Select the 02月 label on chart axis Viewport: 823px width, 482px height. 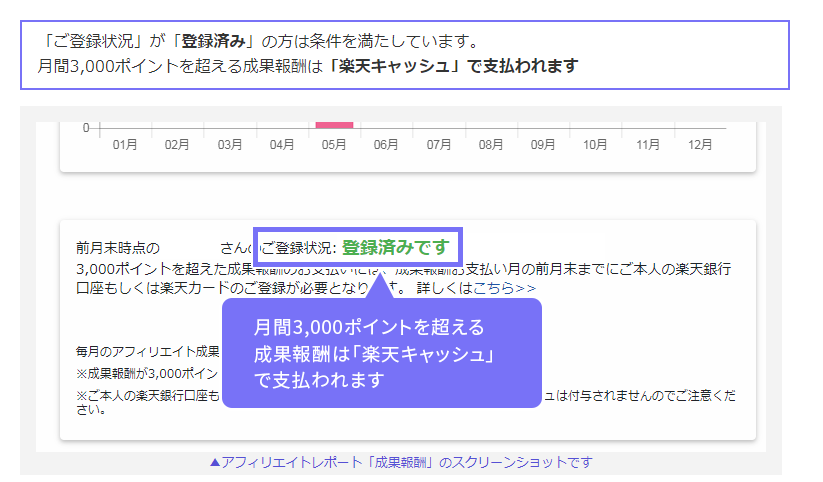point(177,145)
